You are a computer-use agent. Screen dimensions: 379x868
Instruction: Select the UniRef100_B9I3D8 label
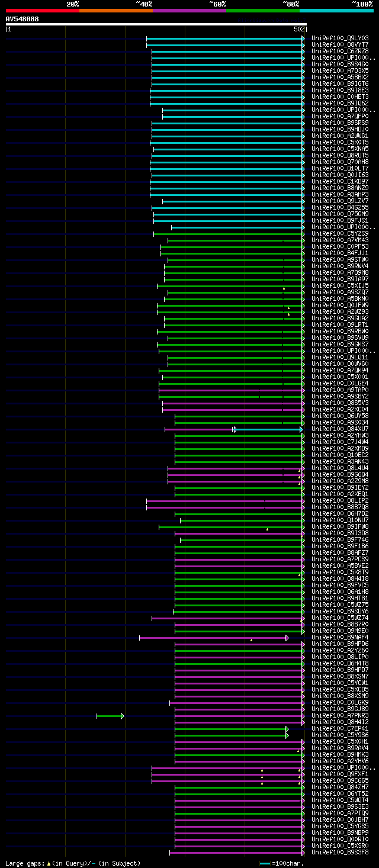tap(340, 533)
